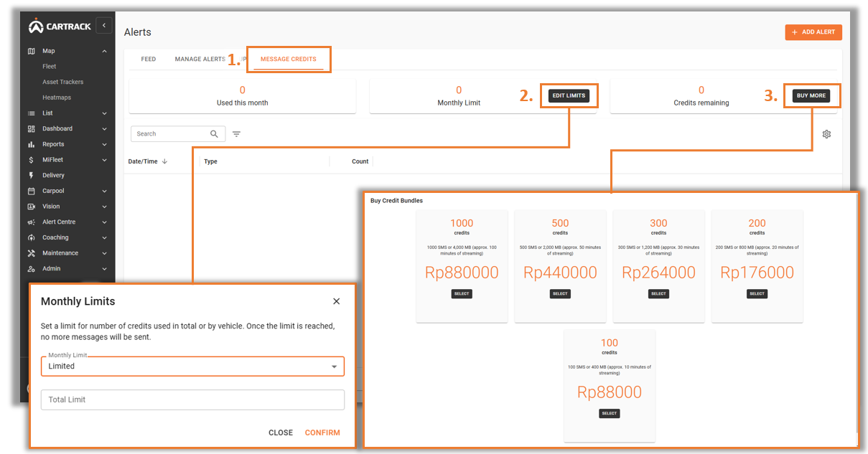The image size is (868, 454).
Task: Expand the Admin section chevron
Action: tap(104, 269)
